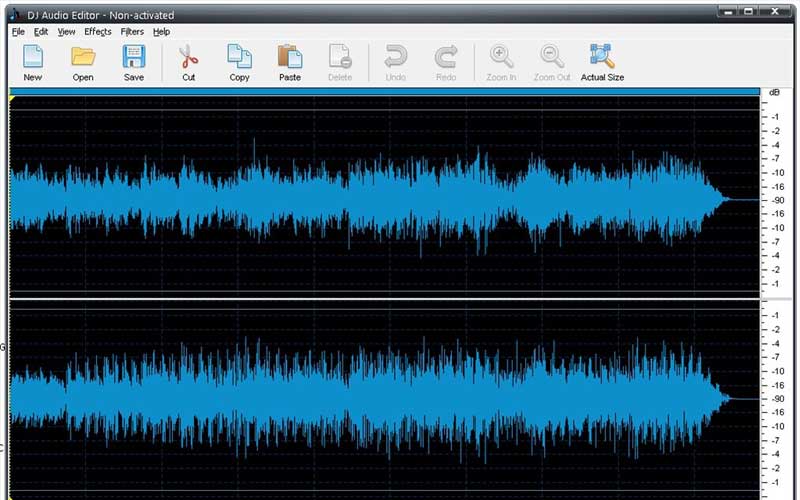Image resolution: width=800 pixels, height=500 pixels.
Task: Open the Edit menu
Action: pyautogui.click(x=41, y=32)
